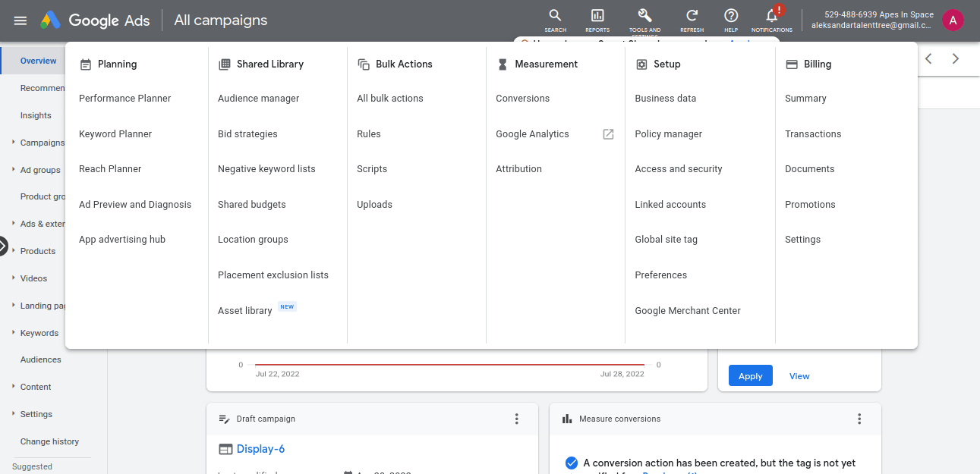The width and height of the screenshot is (980, 474).
Task: Click the Shared Library section icon
Action: 224,64
